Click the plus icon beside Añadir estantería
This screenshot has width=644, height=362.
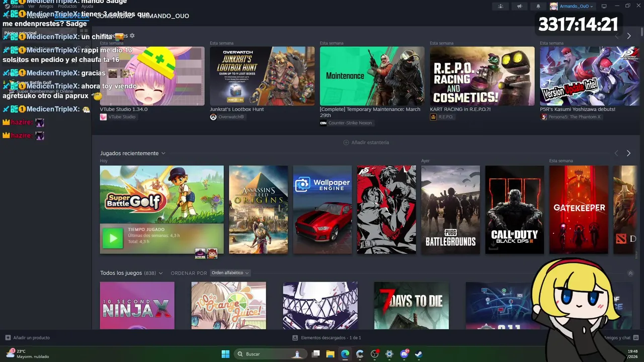[346, 142]
